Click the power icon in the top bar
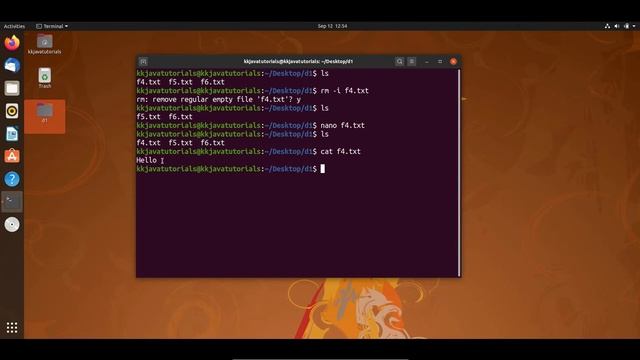The width and height of the screenshot is (640, 360). pos(627,26)
